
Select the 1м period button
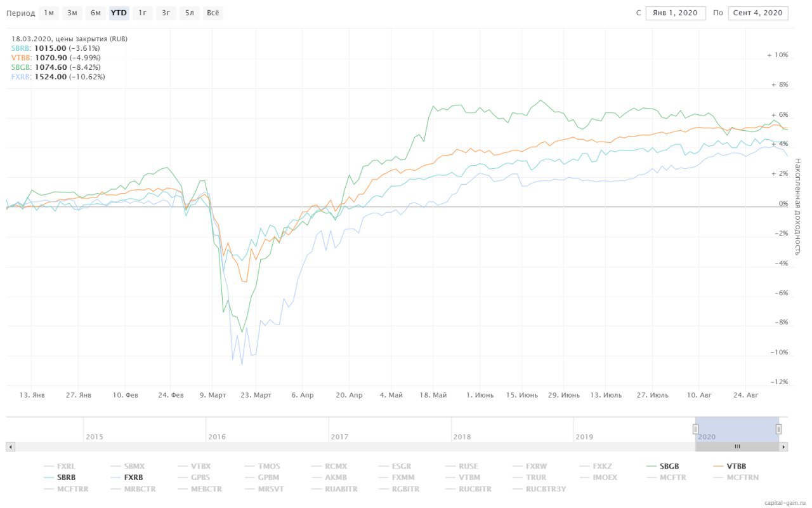[49, 13]
